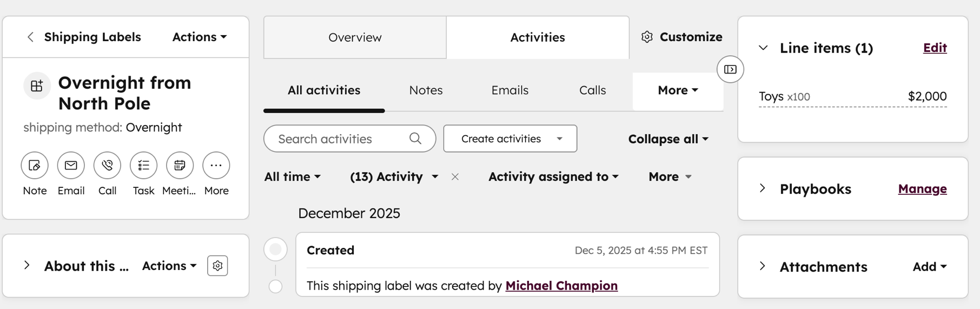Screen dimensions: 980x309
Task: Select the Notes activity tab
Action: [426, 90]
